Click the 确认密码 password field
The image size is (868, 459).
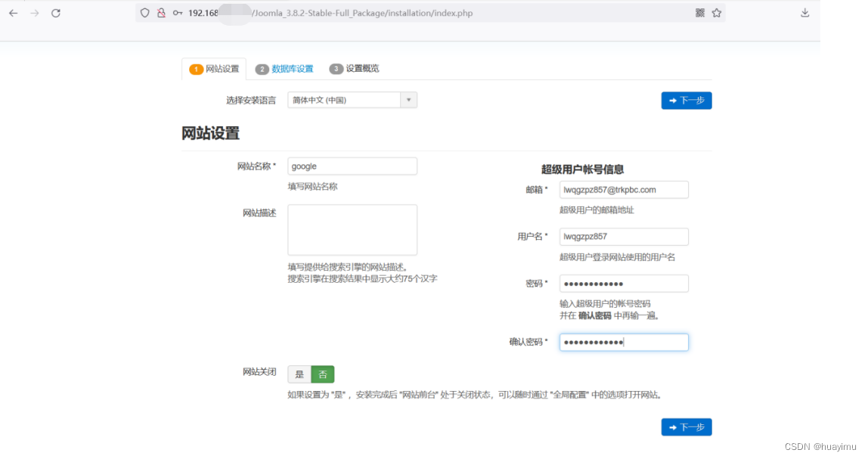click(x=624, y=342)
